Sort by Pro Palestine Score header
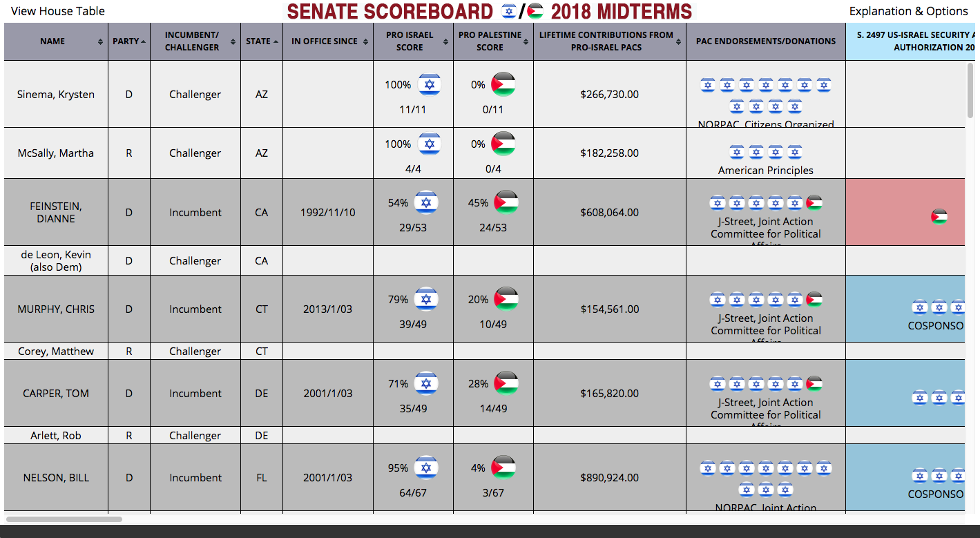The image size is (980, 538). [x=490, y=41]
